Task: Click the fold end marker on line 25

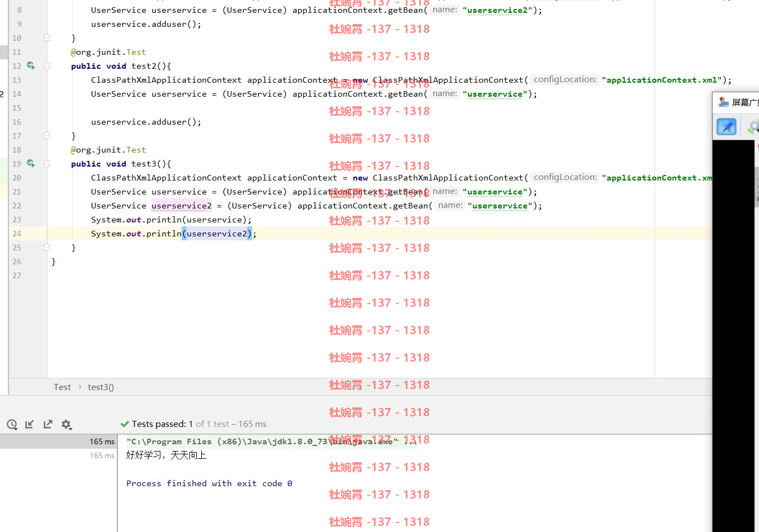Action: pos(47,247)
